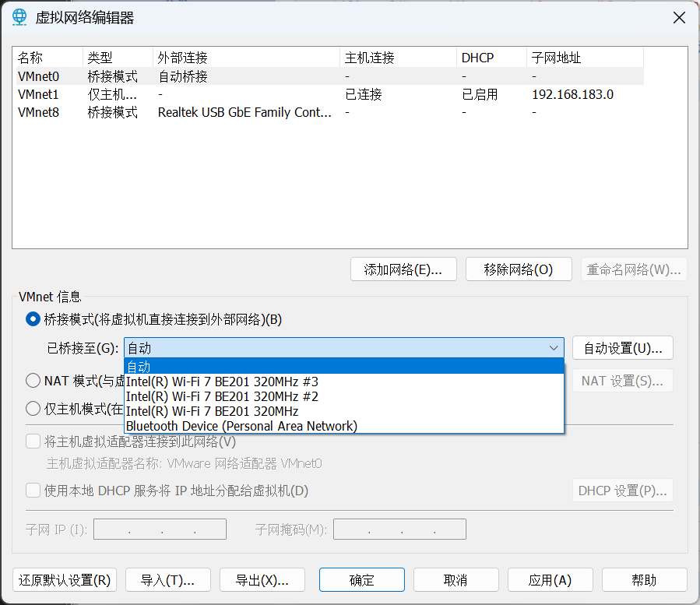Click the globe icon in title bar
Image resolution: width=700 pixels, height=605 pixels.
tap(19, 17)
